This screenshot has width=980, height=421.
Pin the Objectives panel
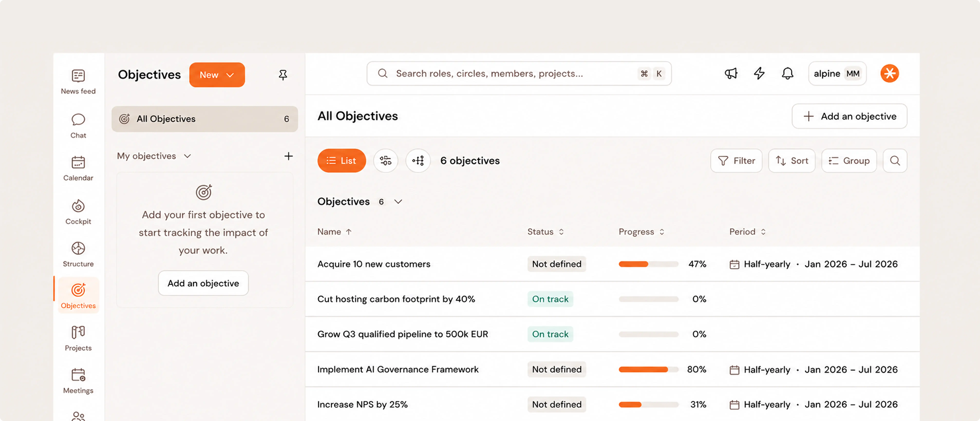click(283, 75)
